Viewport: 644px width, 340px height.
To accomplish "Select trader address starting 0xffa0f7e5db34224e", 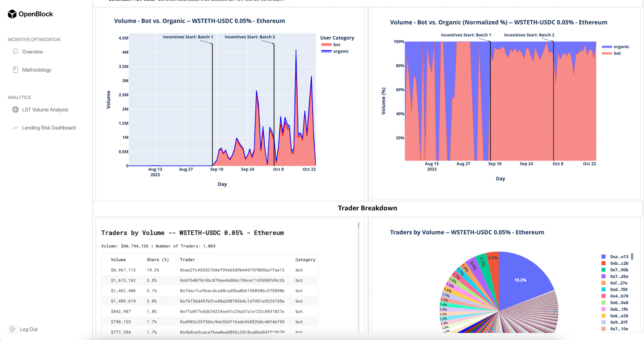I will click(232, 312).
